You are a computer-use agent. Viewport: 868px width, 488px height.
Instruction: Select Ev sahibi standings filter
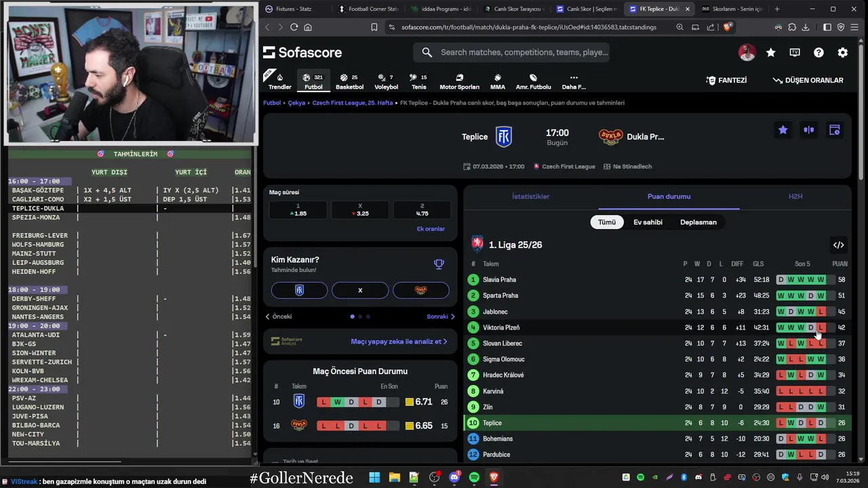648,222
